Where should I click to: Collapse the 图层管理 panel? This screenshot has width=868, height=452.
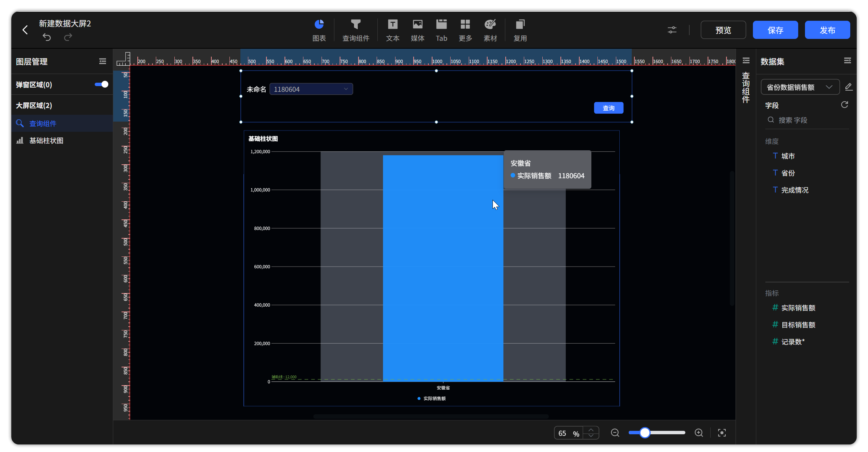[x=103, y=61]
